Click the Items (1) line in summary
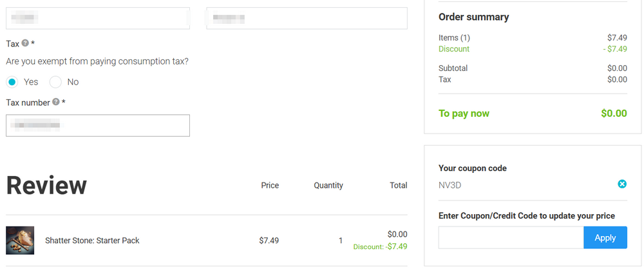 pos(454,38)
